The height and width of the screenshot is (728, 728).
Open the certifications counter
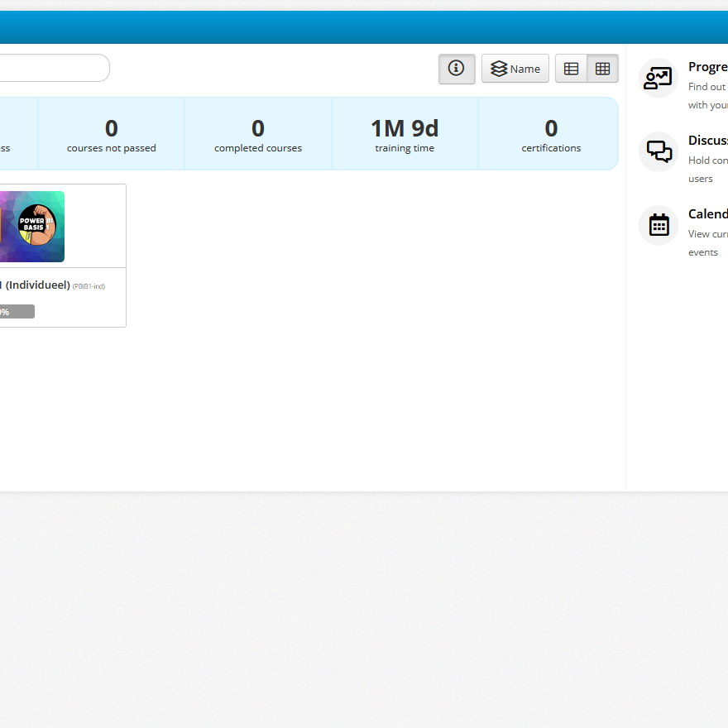pyautogui.click(x=551, y=134)
